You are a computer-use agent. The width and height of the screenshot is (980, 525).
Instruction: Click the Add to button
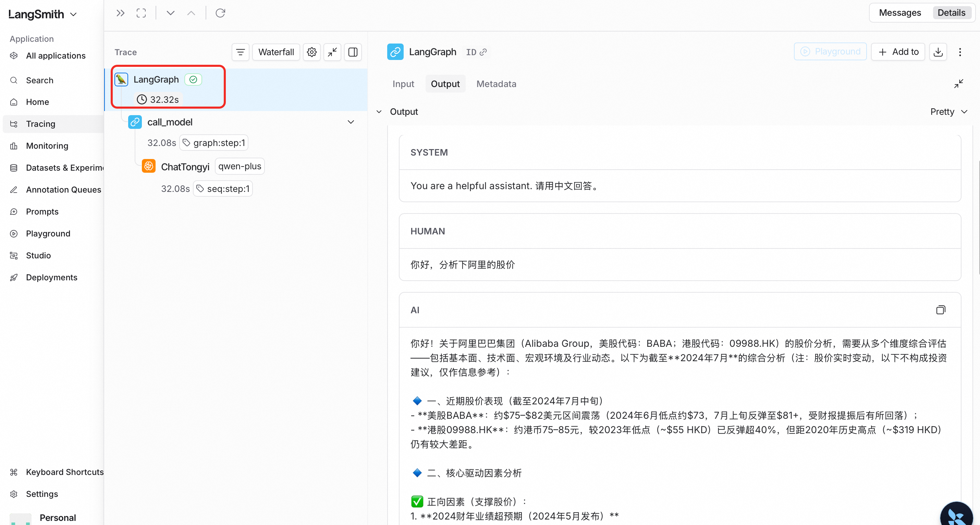coord(898,52)
